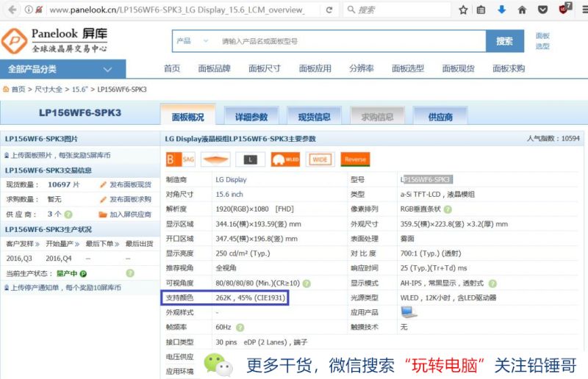This screenshot has height=379, width=588.
Task: Switch to the 现货信息 tab
Action: click(x=315, y=116)
